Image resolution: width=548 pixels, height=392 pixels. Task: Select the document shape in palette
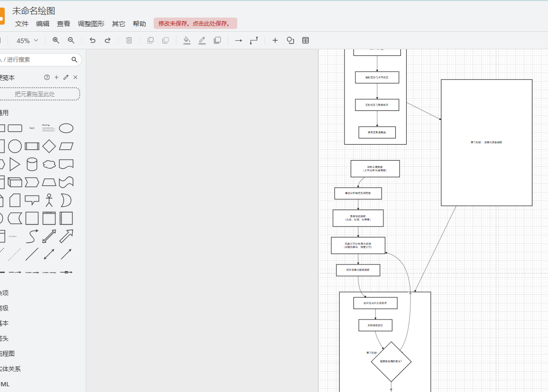coord(66,164)
